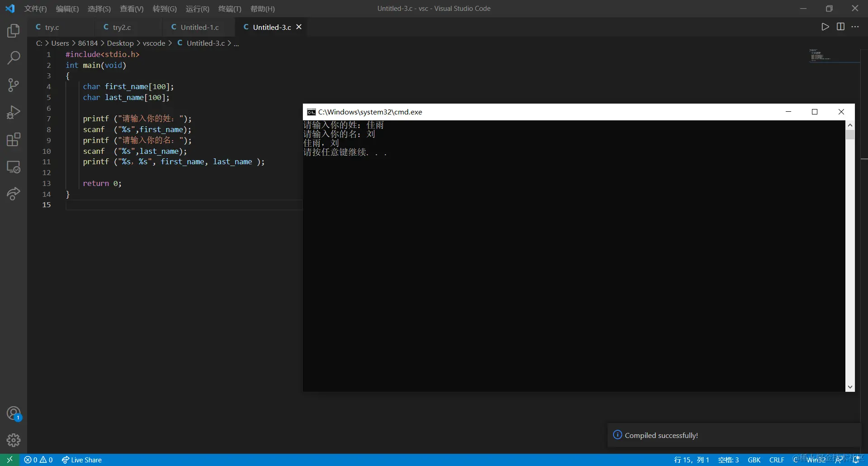Screen dimensions: 868x466
Task: Show errors and warnings problems count
Action: [x=38, y=460]
